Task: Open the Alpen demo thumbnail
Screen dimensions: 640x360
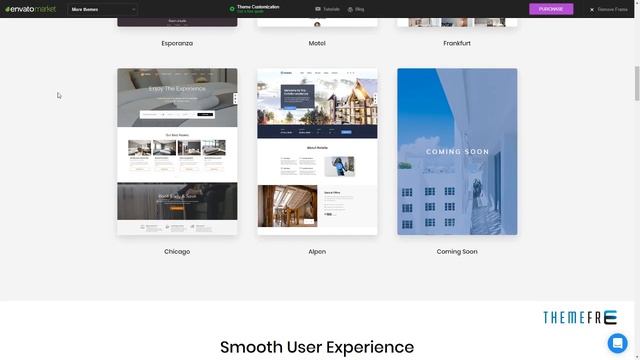Action: [317, 151]
